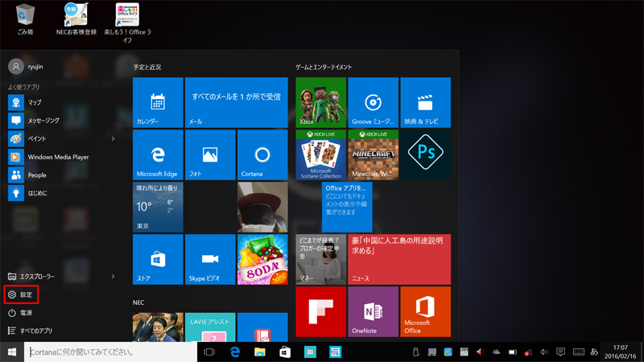
Task: Select the Office Life desktop shortcut
Action: click(127, 23)
